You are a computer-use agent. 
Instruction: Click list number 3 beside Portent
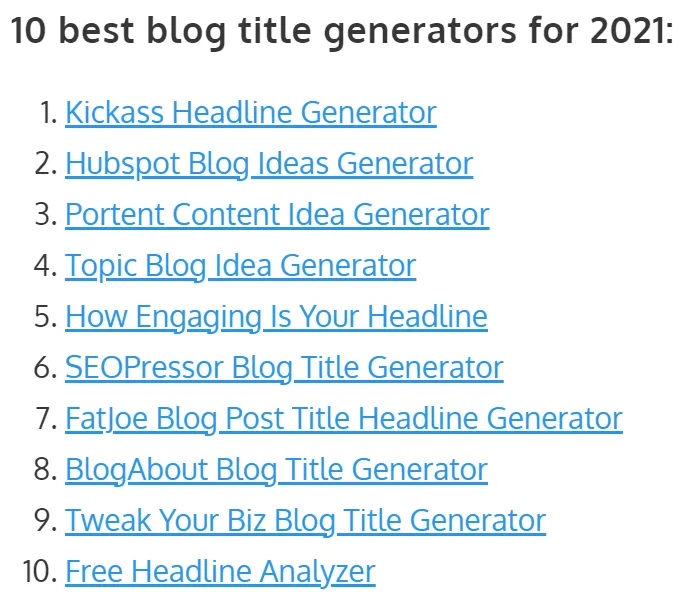coord(46,214)
